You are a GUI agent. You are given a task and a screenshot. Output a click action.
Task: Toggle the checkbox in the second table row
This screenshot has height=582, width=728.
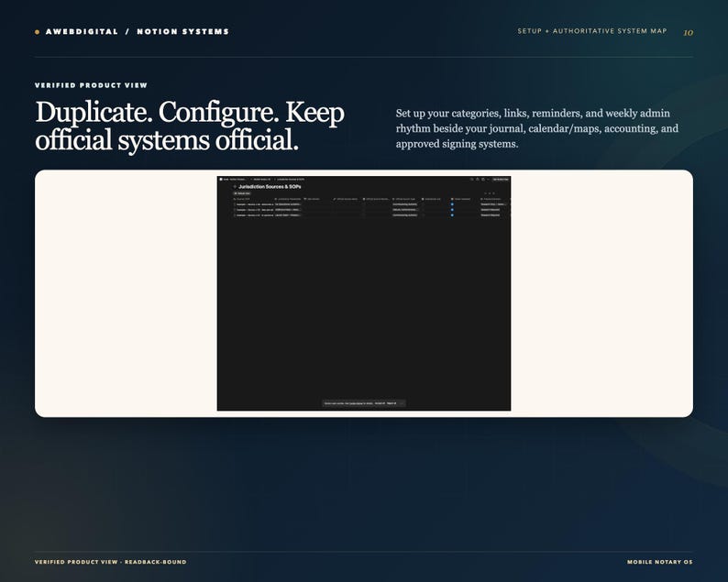tap(452, 210)
